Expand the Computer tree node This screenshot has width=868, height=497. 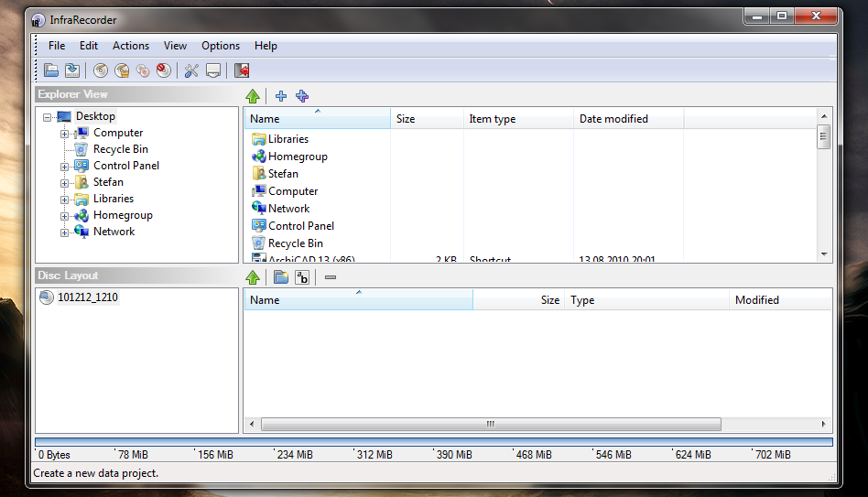click(64, 134)
